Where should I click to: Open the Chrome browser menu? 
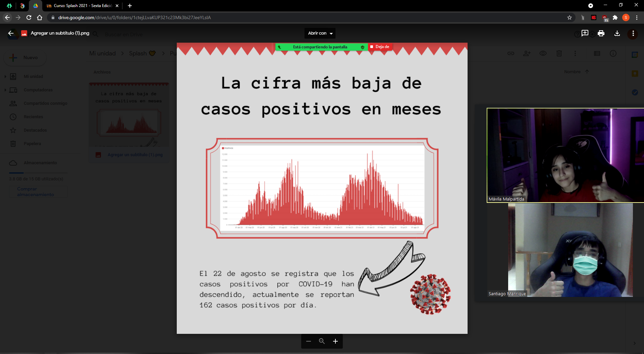637,17
